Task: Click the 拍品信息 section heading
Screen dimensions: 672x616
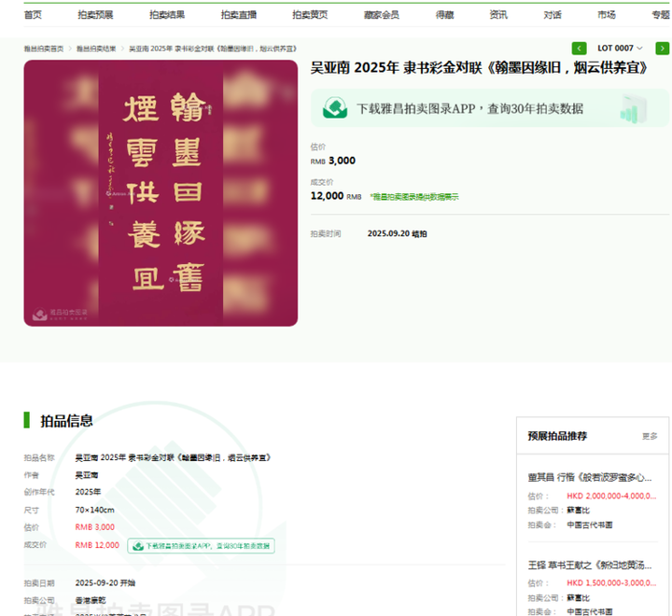Action: point(66,421)
